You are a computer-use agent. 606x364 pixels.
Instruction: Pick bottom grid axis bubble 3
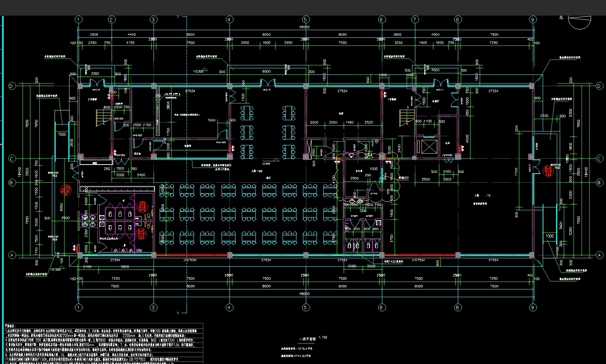coord(154,307)
